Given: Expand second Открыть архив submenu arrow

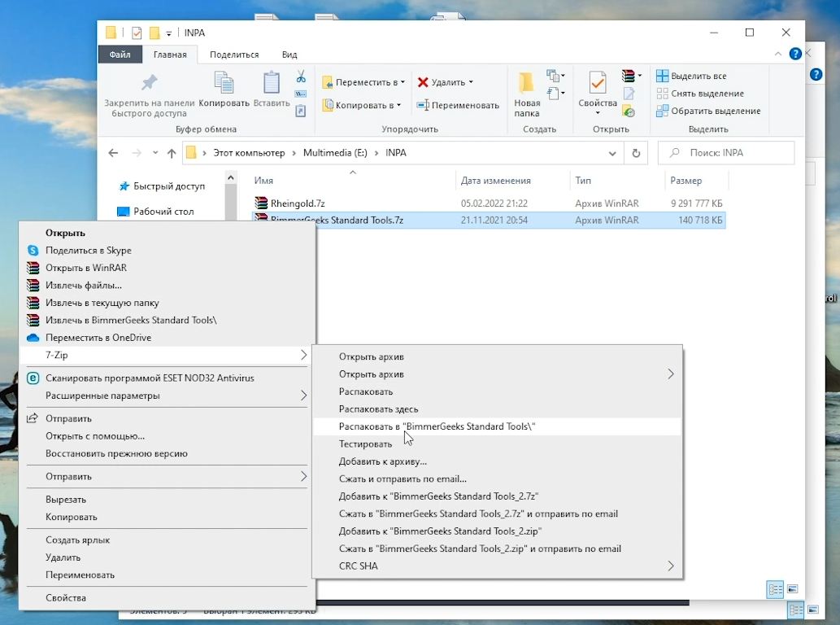Looking at the screenshot, I should click(x=671, y=374).
